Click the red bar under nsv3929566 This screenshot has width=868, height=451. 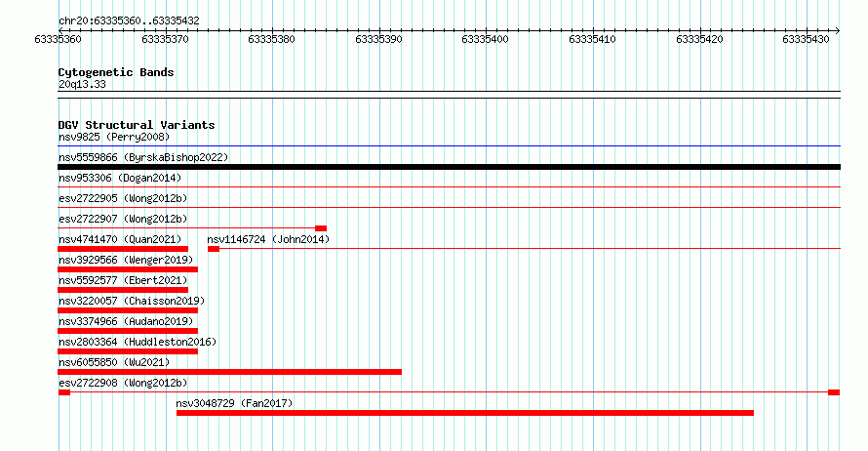point(128,269)
